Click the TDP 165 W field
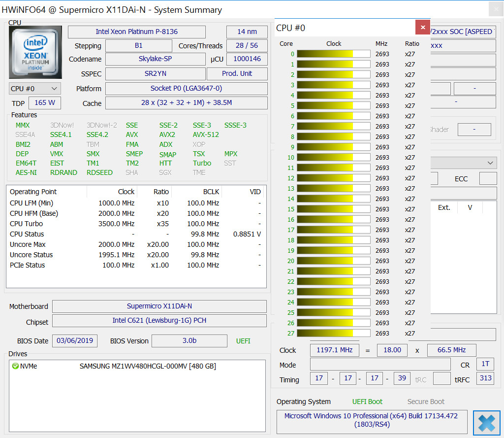 coord(45,103)
